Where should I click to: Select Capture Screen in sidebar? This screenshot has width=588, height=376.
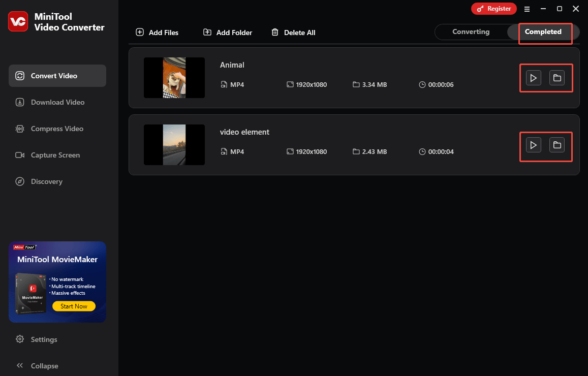57,155
